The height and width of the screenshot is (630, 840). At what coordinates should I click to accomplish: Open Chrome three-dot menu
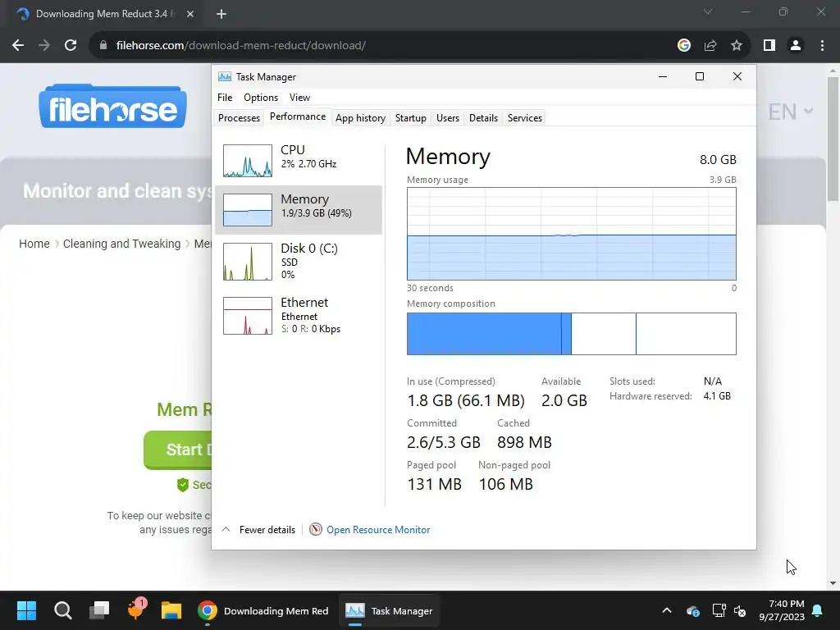point(822,46)
